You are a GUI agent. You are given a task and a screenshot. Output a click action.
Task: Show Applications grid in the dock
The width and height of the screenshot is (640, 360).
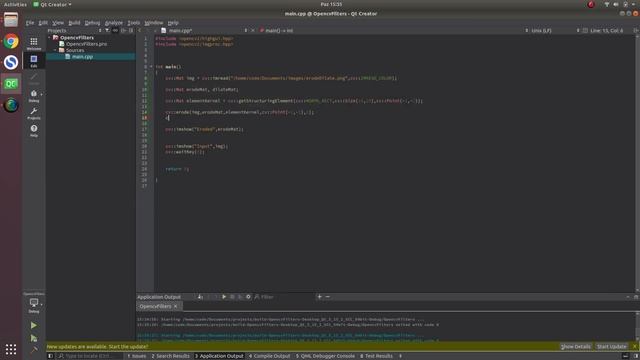point(11,349)
